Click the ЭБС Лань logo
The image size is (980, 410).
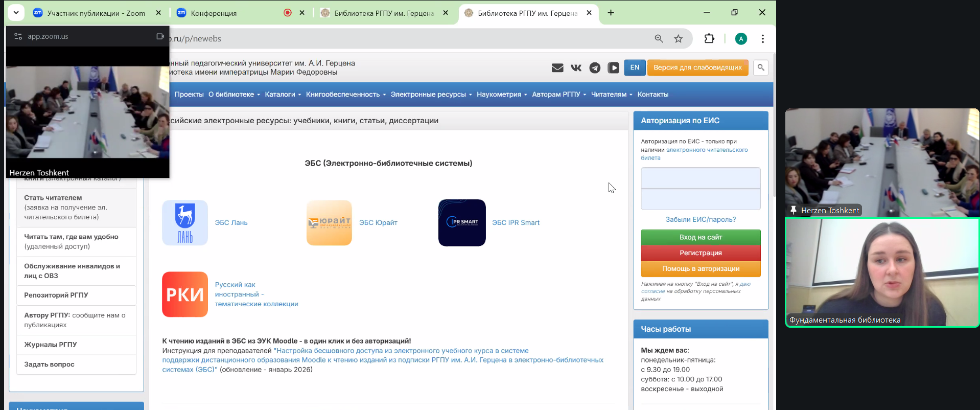click(x=185, y=223)
